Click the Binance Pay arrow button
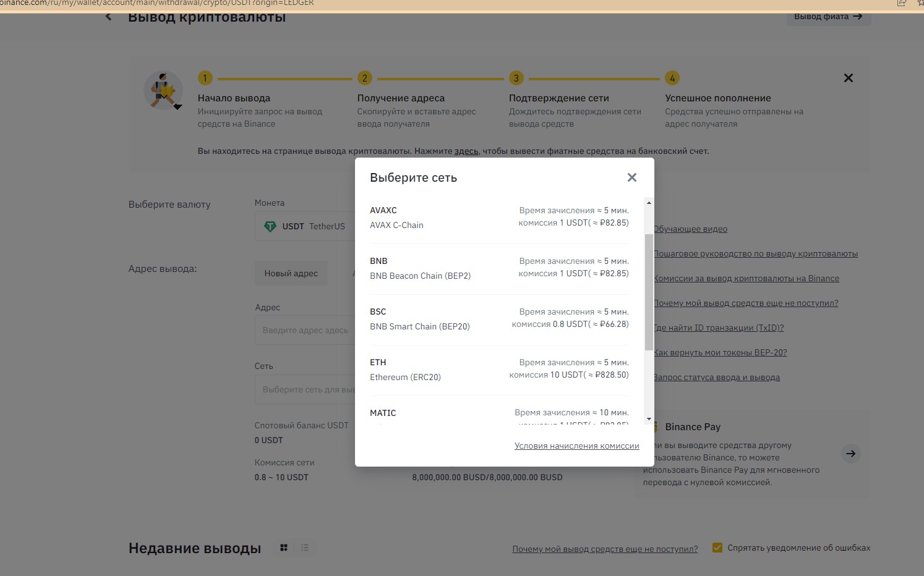 [851, 454]
